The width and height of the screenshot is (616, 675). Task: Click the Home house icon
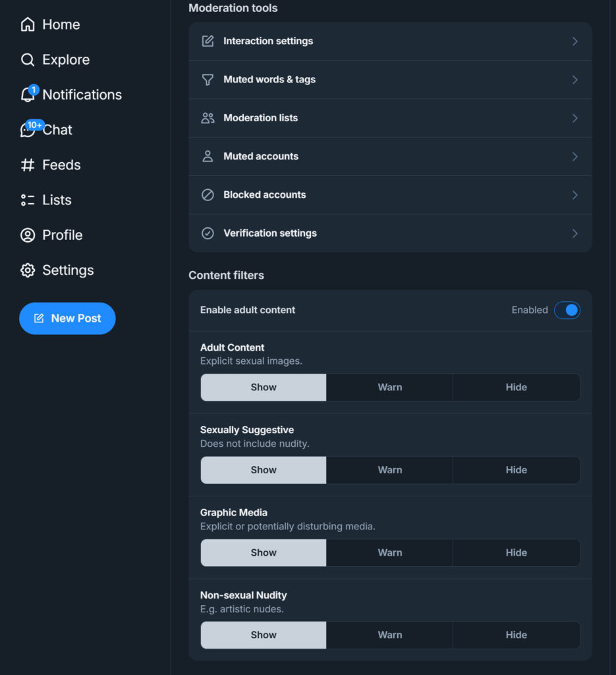(28, 25)
